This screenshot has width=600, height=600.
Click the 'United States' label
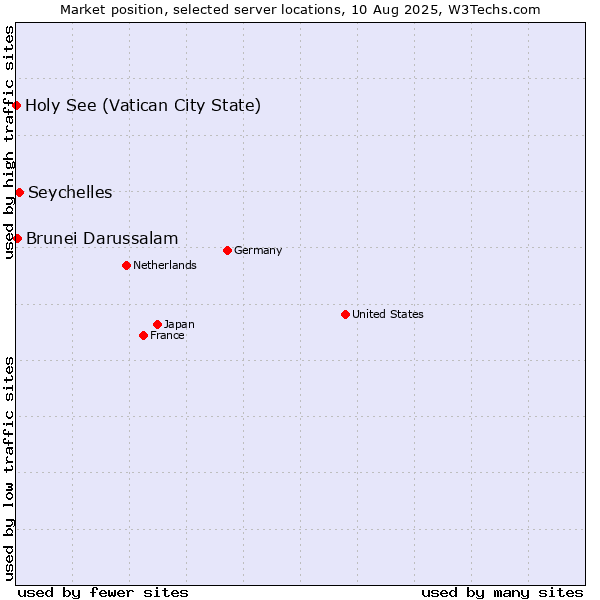pyautogui.click(x=388, y=314)
